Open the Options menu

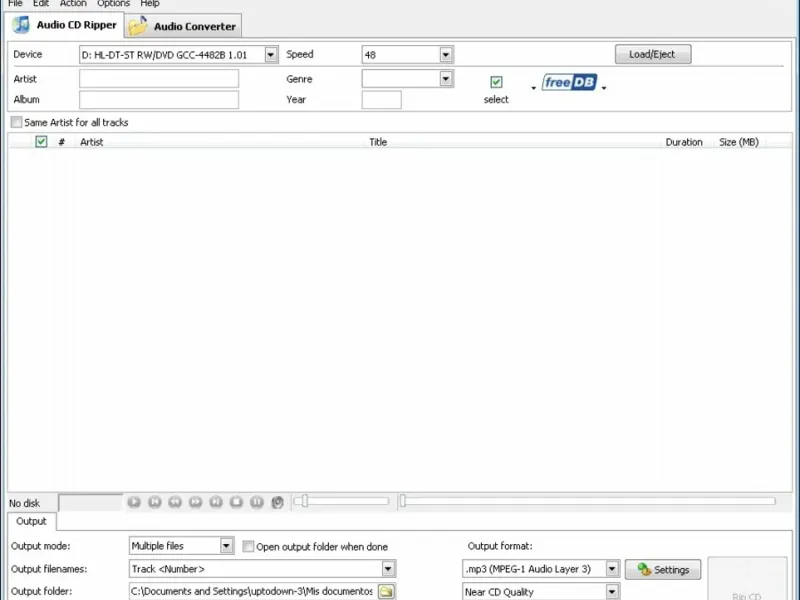(113, 4)
